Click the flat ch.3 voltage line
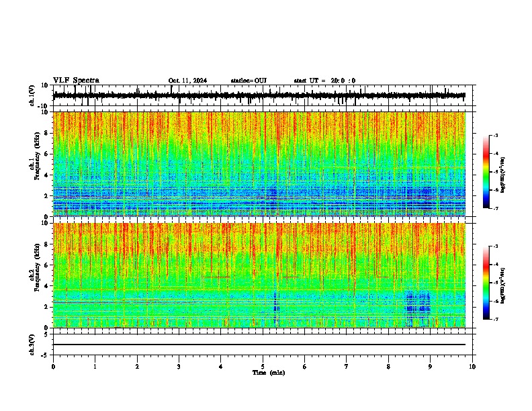Viewport: 532px width, 411px height. coord(259,345)
